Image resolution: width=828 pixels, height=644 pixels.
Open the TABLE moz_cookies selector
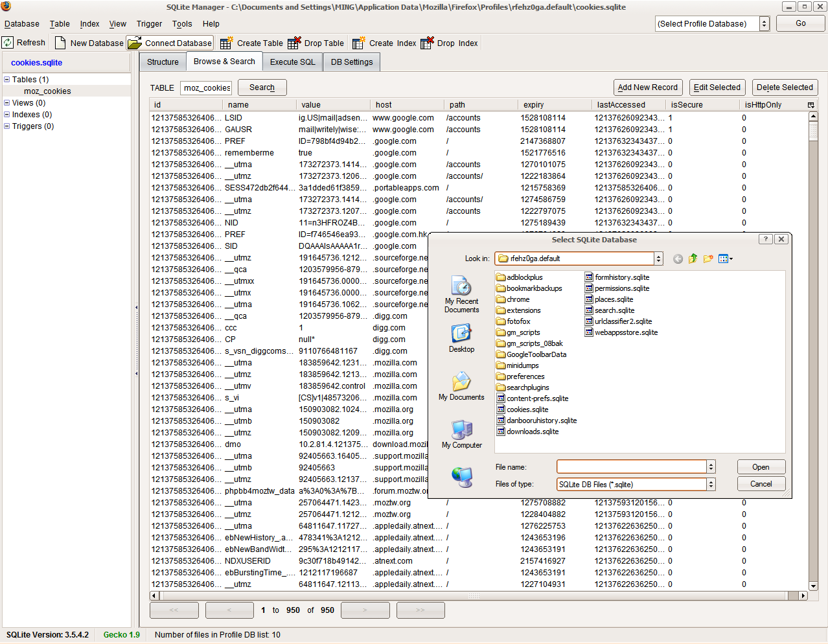click(x=206, y=88)
